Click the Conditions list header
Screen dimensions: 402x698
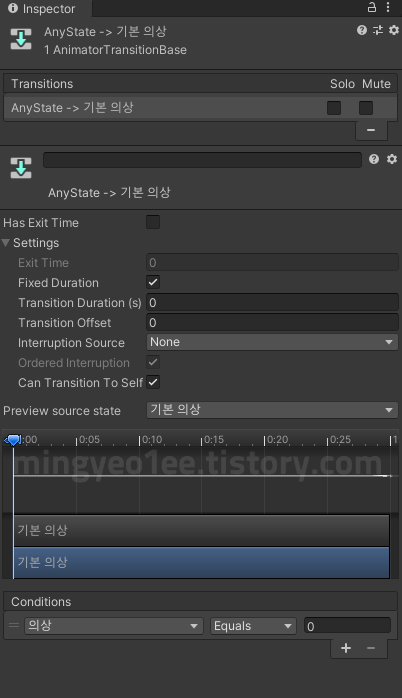(x=200, y=601)
